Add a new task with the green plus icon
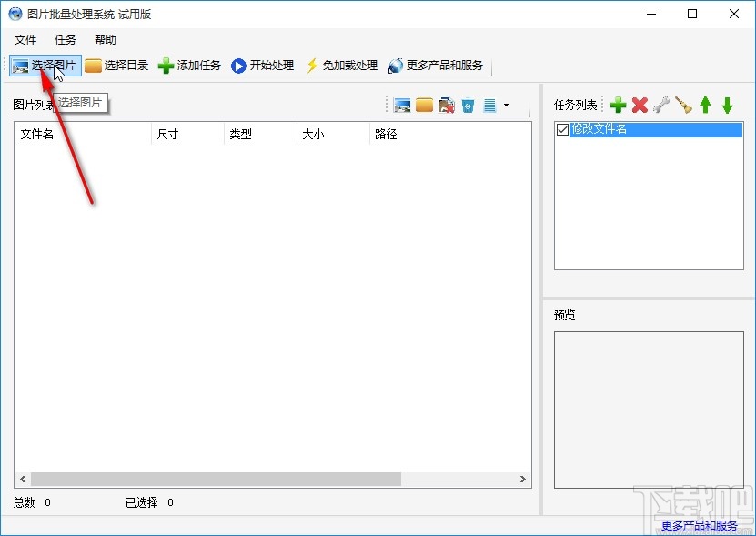The height and width of the screenshot is (536, 756). [x=618, y=105]
